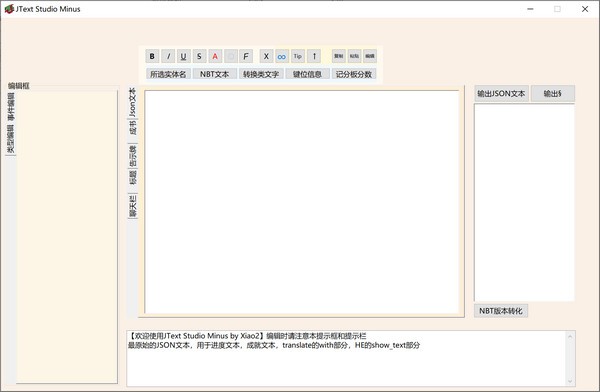Click the small 复制 copy button
The width and height of the screenshot is (600, 392).
pyautogui.click(x=339, y=56)
